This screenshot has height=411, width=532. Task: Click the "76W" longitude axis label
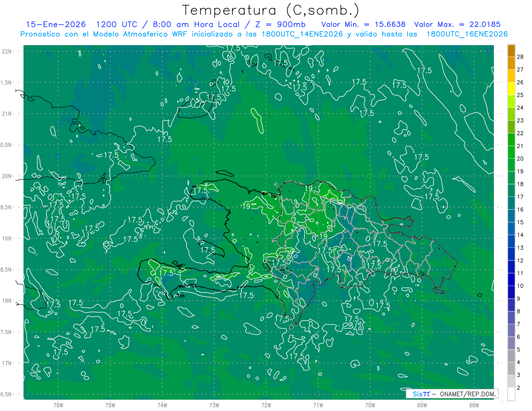point(58,405)
